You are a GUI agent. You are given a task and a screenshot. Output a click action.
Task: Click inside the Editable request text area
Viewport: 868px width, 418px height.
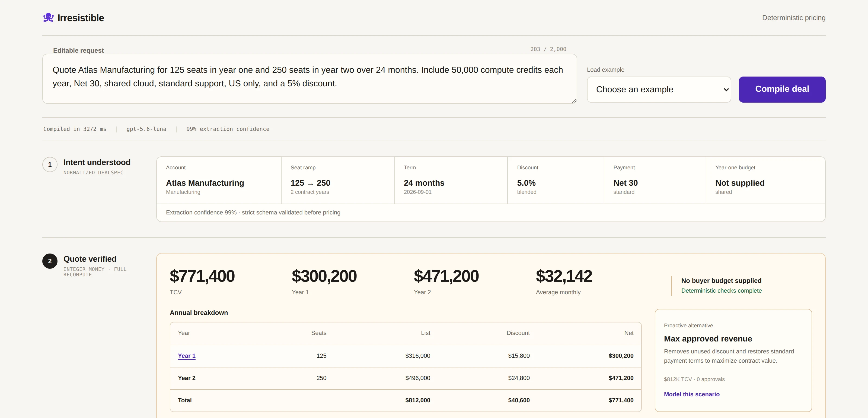309,78
